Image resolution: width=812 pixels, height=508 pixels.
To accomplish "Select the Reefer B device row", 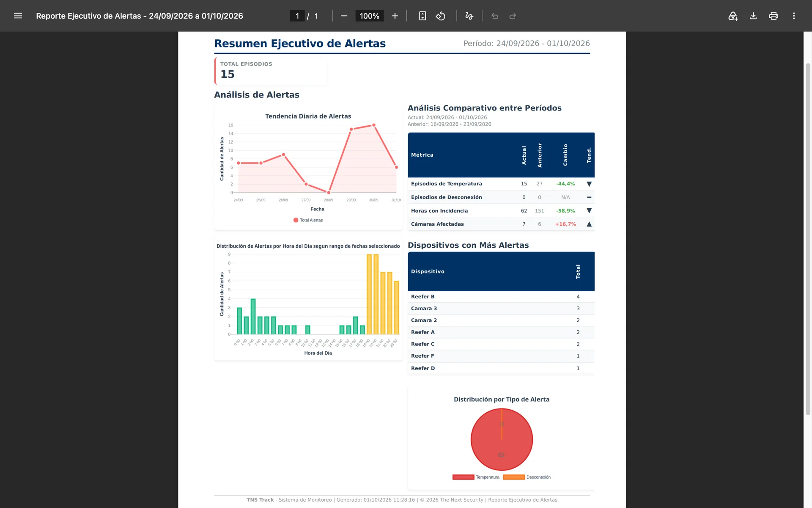I will 501,297.
